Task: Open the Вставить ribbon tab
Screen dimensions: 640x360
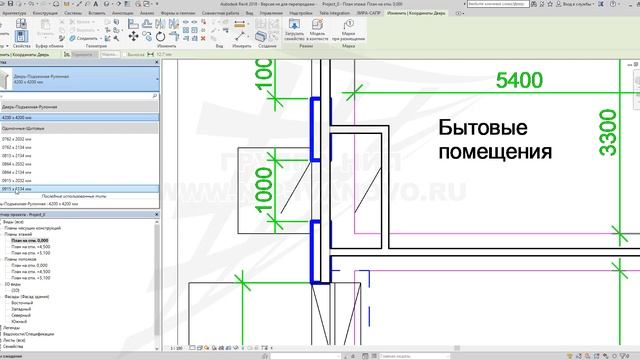Action: [97, 13]
